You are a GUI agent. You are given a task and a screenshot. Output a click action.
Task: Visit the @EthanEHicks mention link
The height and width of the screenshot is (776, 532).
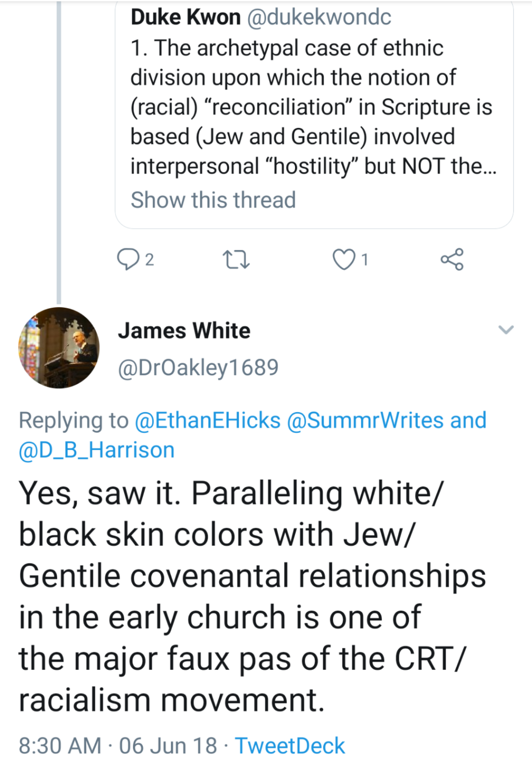[x=208, y=420]
